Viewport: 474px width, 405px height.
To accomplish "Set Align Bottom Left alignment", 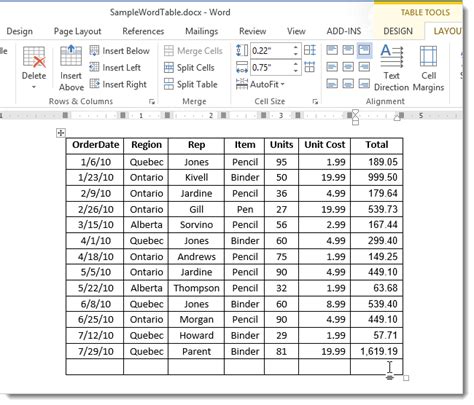I will tap(332, 83).
